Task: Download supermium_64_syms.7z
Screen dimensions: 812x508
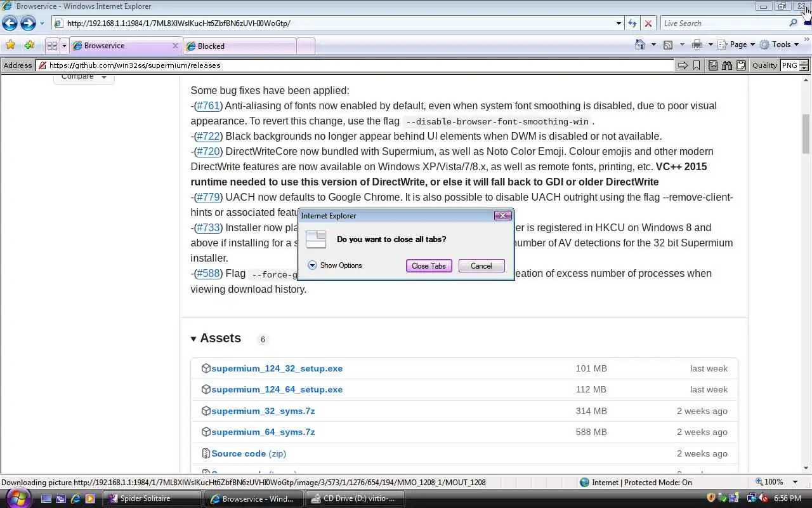Action: pos(263,432)
